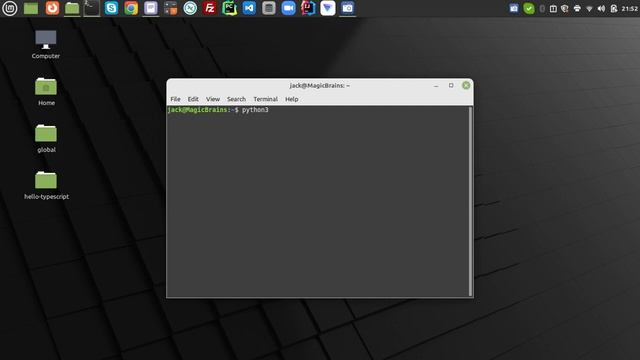
Task: Click the jack@MagicBrains title bar text
Action: tap(320, 86)
